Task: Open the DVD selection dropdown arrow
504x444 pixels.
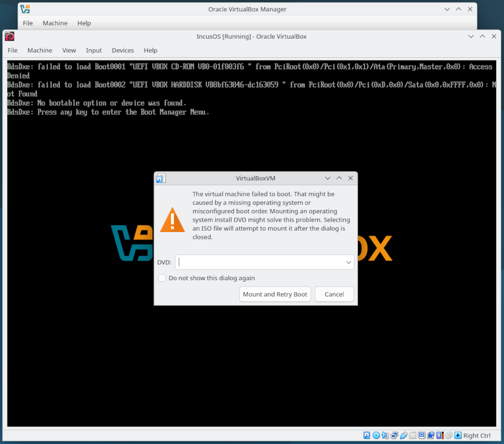Action: [349, 262]
